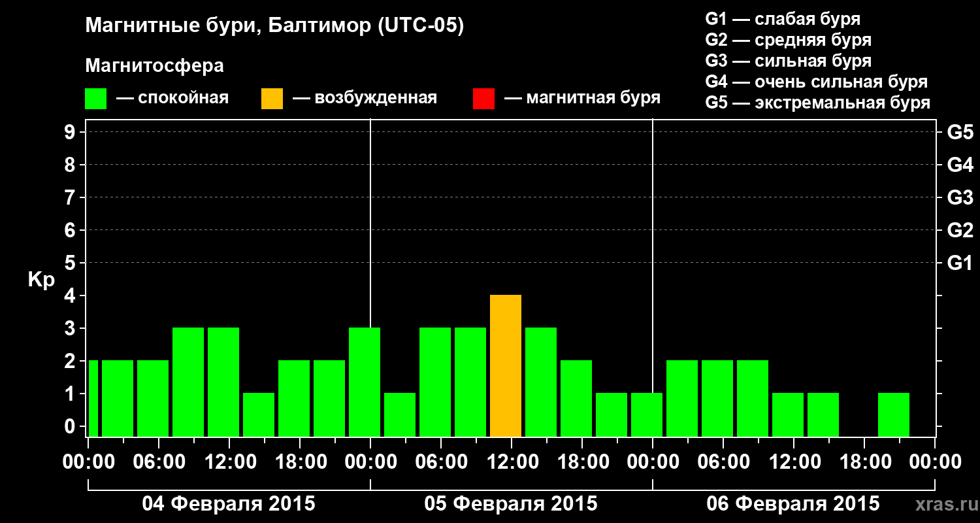The height and width of the screenshot is (523, 980).
Task: Click the orange 'возбужденная' legend swatch
Action: click(x=272, y=99)
